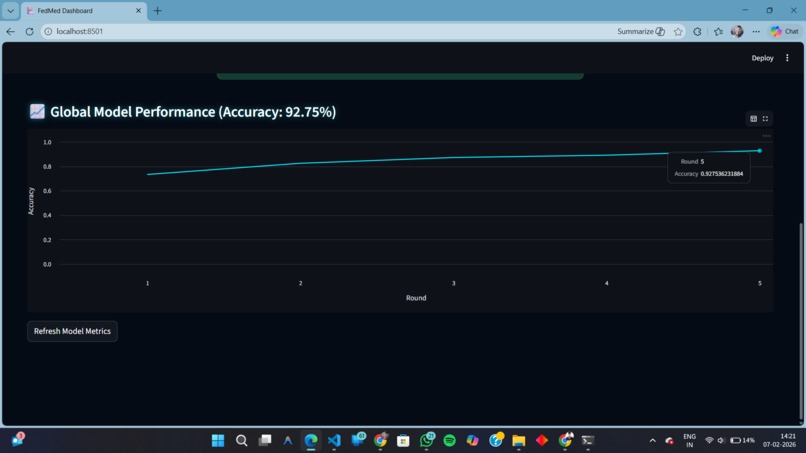806x453 pixels.
Task: Open browser extensions icon
Action: [x=698, y=31]
